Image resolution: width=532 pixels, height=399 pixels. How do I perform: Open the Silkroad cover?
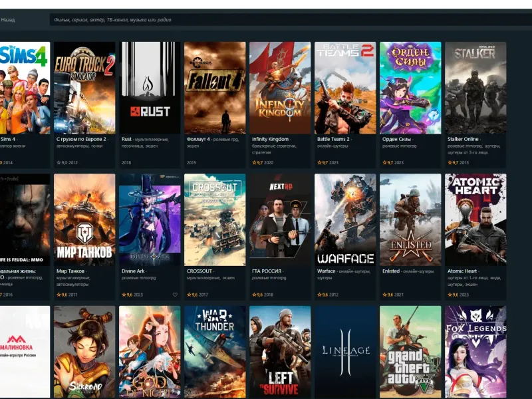click(x=84, y=352)
